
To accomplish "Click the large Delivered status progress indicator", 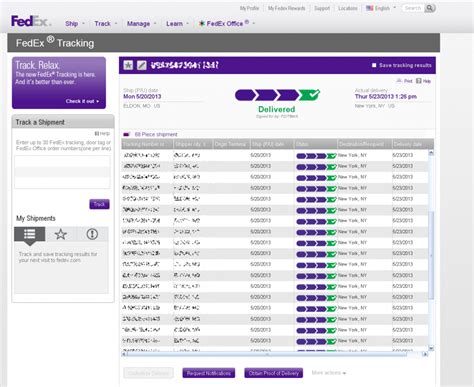I will (x=277, y=95).
